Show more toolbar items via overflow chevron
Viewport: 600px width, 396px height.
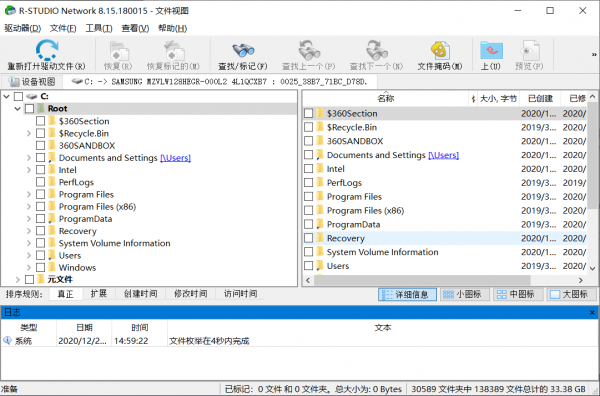[x=594, y=54]
